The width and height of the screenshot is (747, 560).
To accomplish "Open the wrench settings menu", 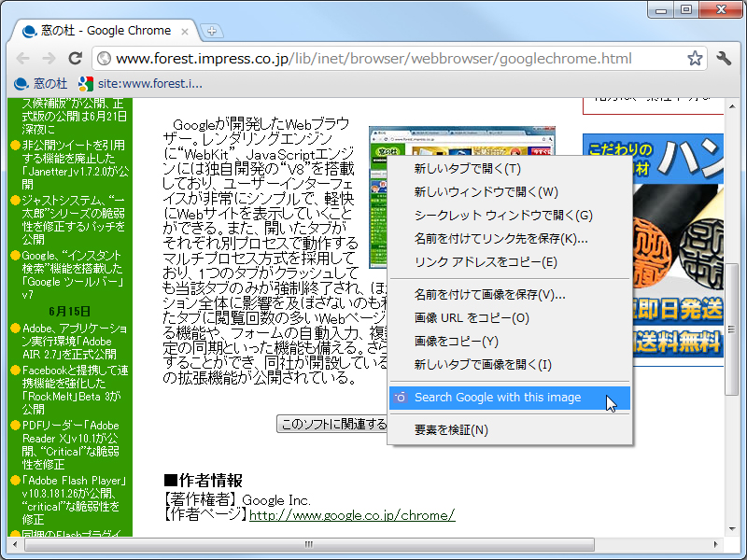I will pos(724,58).
